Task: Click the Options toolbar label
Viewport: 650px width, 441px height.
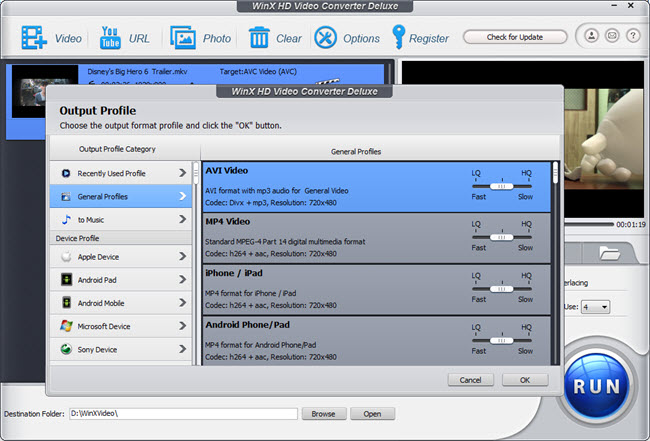Action: tap(361, 39)
